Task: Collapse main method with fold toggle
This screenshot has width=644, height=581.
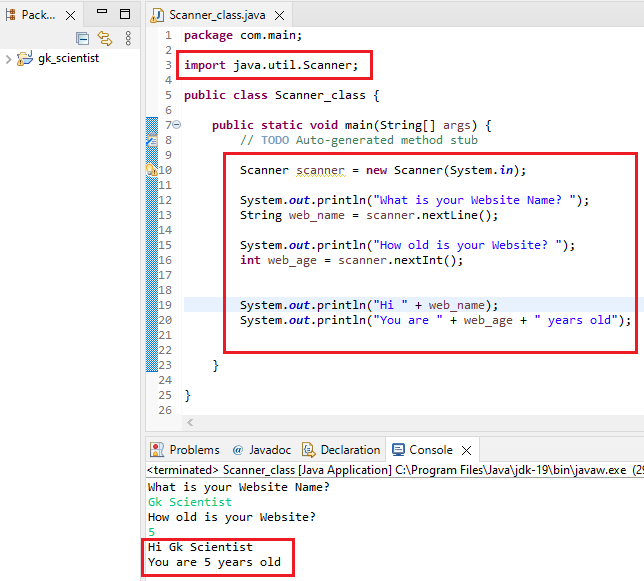Action: tap(177, 124)
